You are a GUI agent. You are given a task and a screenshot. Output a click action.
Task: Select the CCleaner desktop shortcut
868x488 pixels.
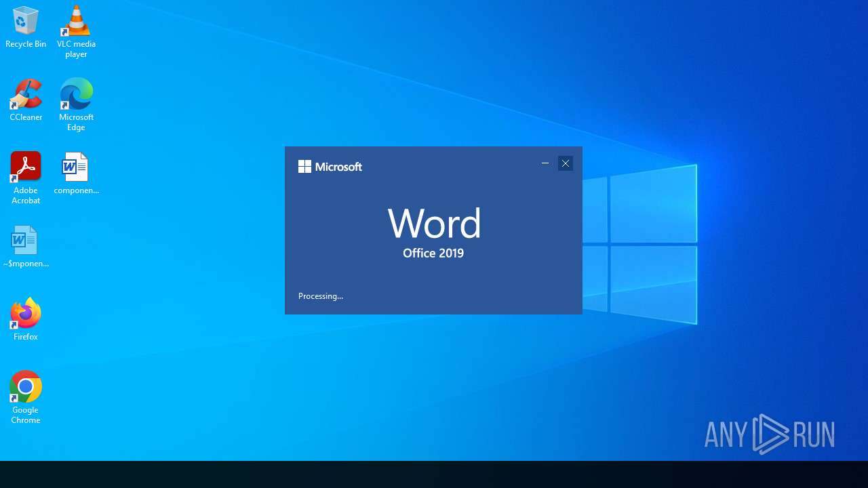pos(26,100)
